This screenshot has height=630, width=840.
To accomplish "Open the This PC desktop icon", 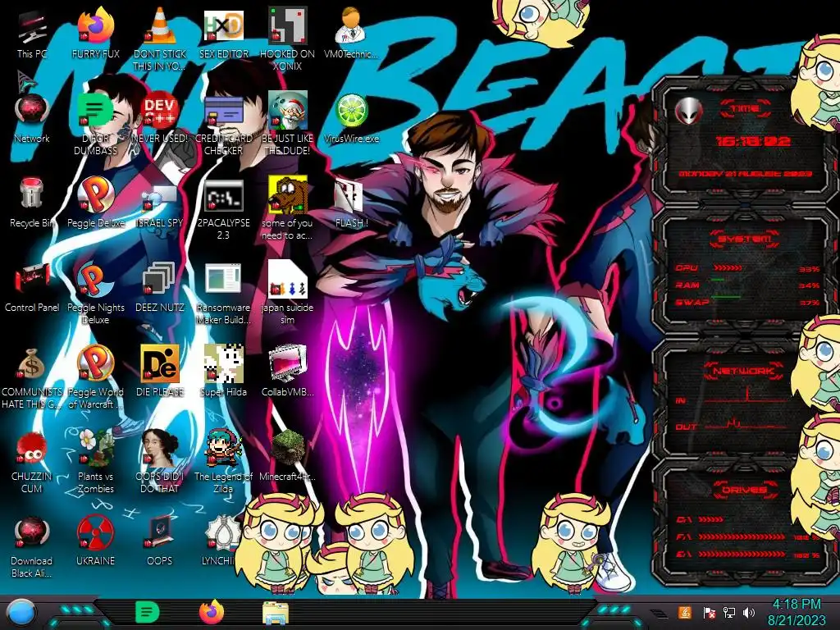I will pos(32,33).
